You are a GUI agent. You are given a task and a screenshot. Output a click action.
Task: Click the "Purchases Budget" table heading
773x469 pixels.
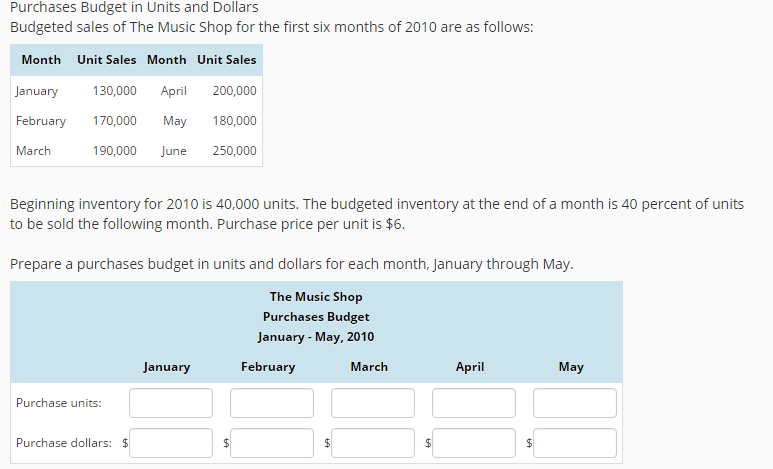click(x=316, y=317)
